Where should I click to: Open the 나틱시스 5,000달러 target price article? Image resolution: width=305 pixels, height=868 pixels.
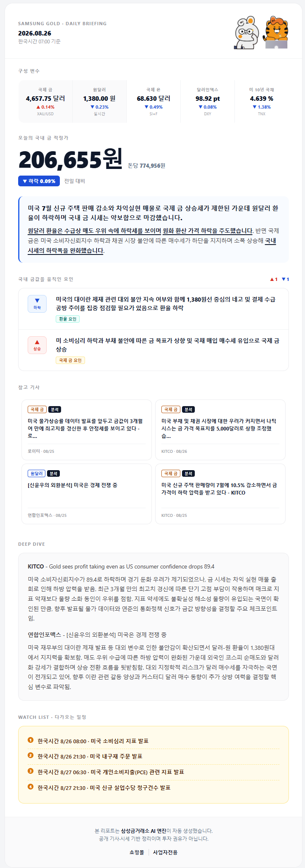point(220,430)
